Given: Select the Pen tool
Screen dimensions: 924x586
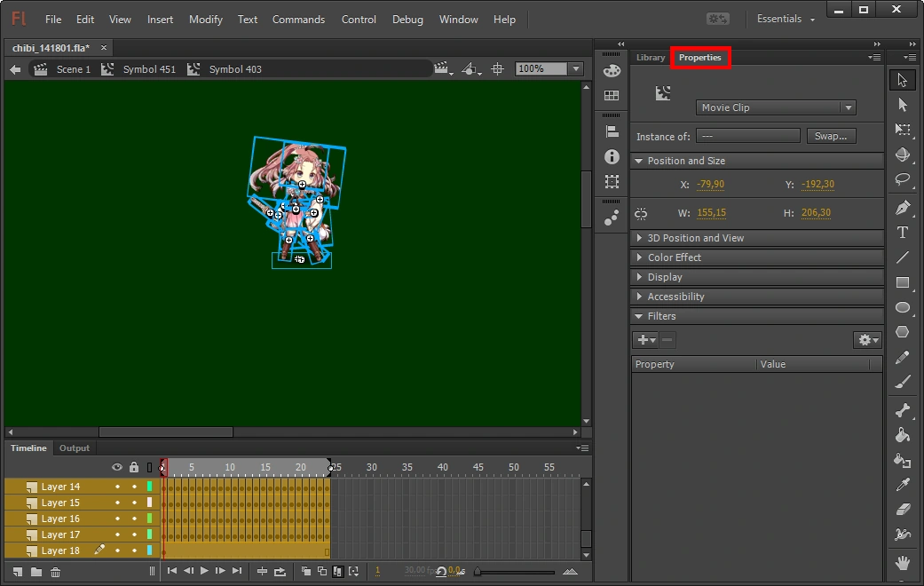Looking at the screenshot, I should coord(903,208).
